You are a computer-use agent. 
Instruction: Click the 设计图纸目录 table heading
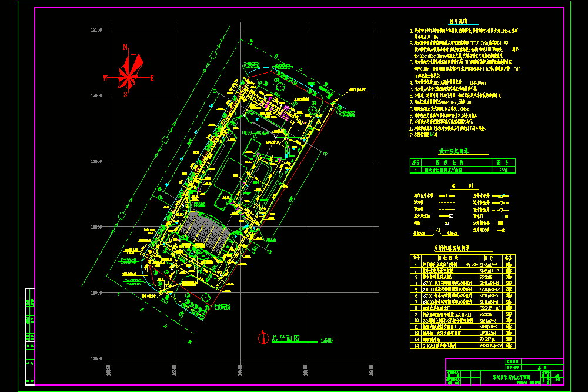click(x=454, y=151)
